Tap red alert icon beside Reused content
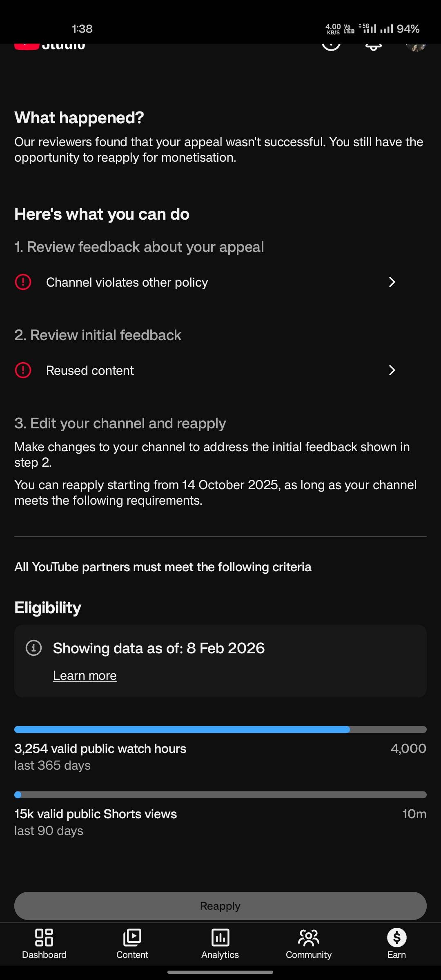 click(x=23, y=370)
